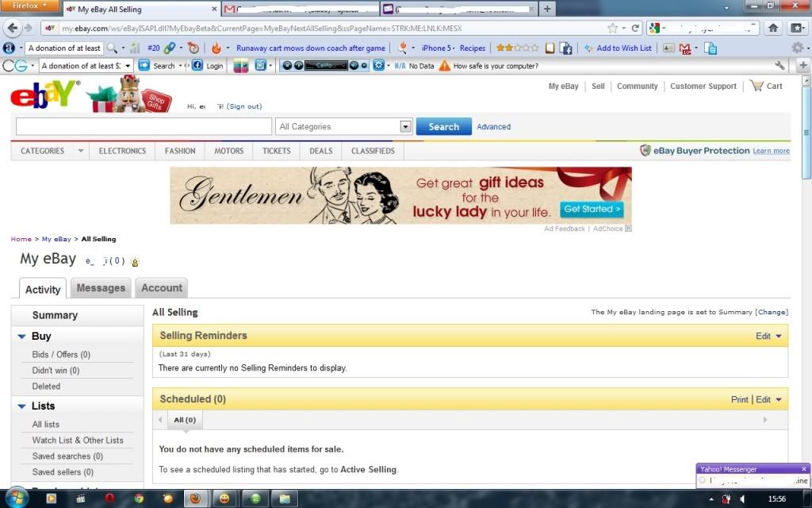The width and height of the screenshot is (812, 508).
Task: Bookmark this page with the star icon
Action: coord(613,28)
